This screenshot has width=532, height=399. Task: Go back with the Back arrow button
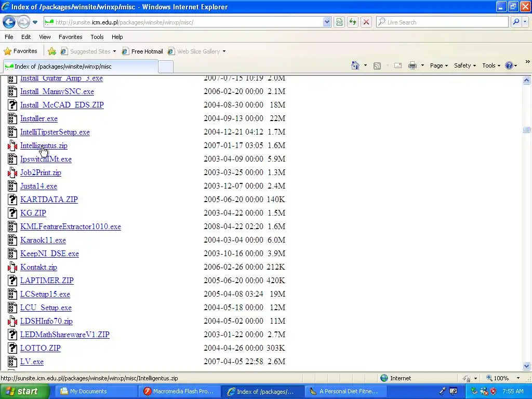pos(9,22)
